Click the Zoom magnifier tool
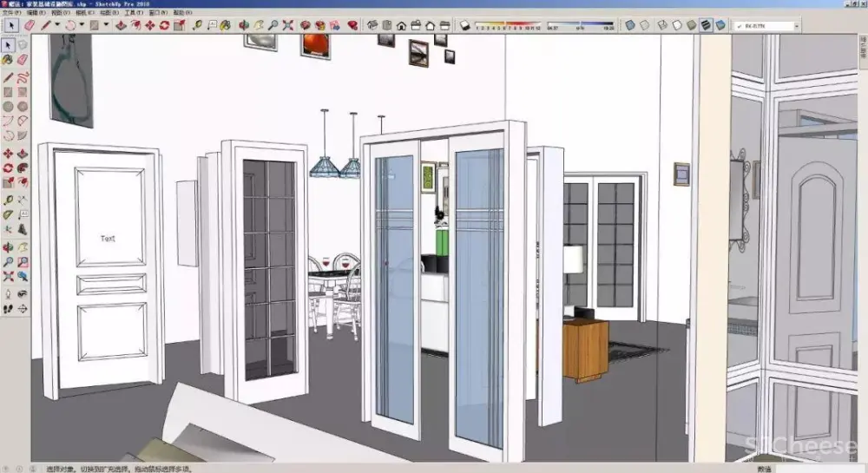This screenshot has width=868, height=473. pyautogui.click(x=273, y=25)
